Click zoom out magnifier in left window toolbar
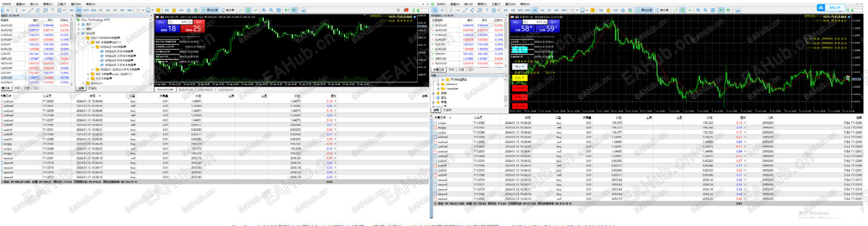 click(x=271, y=10)
